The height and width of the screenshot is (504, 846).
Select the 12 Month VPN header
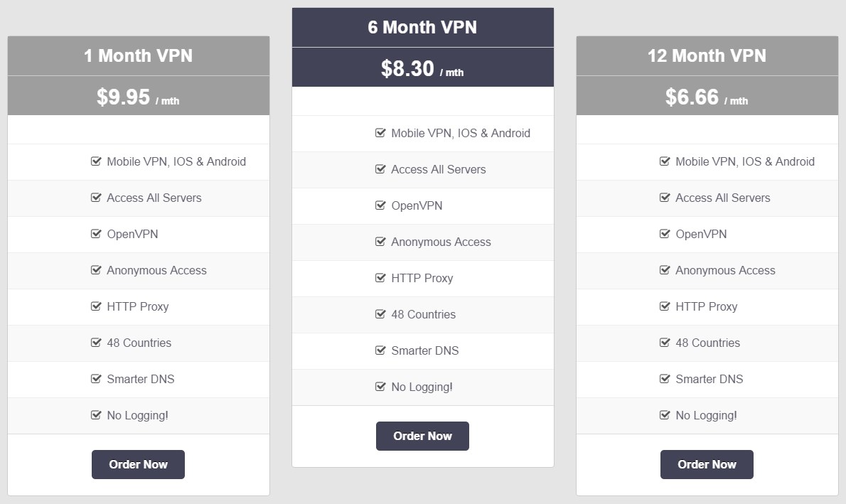point(707,55)
